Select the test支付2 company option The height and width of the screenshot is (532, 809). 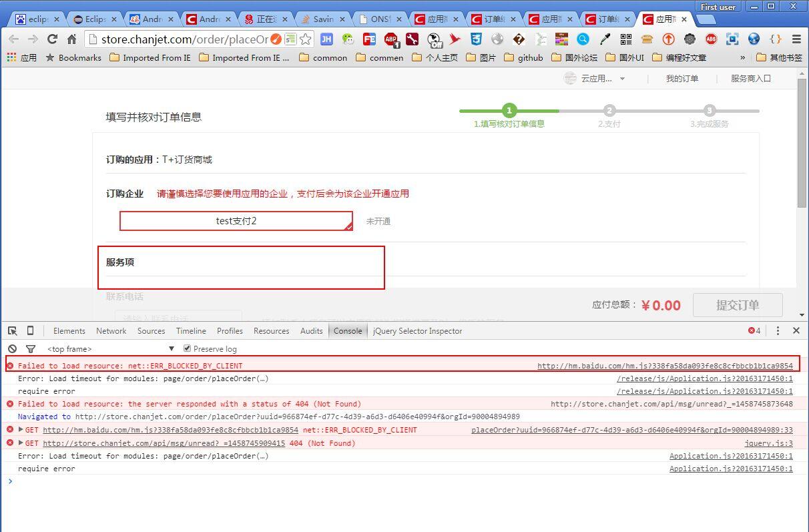click(236, 221)
